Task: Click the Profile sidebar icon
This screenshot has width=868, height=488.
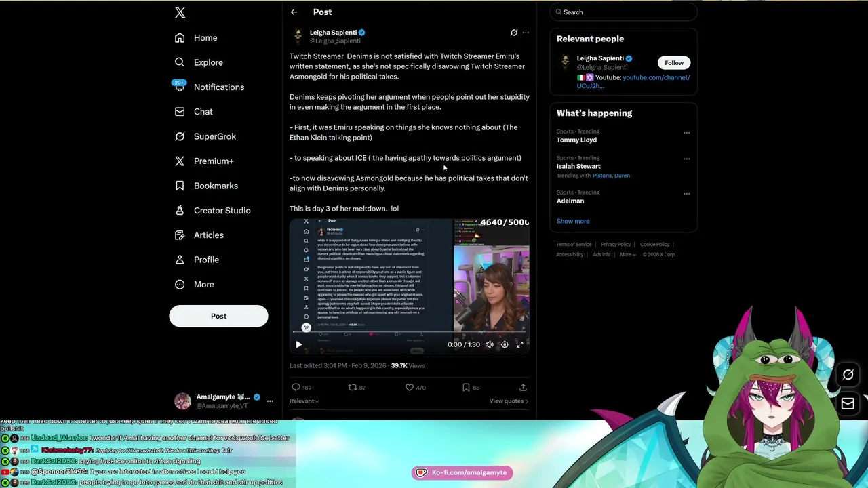Action: pos(180,260)
